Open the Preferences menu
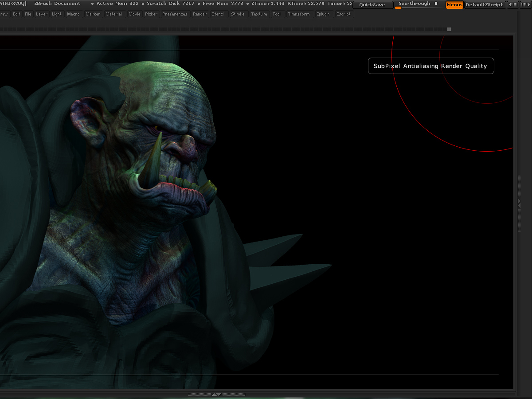This screenshot has width=532, height=399. [175, 14]
